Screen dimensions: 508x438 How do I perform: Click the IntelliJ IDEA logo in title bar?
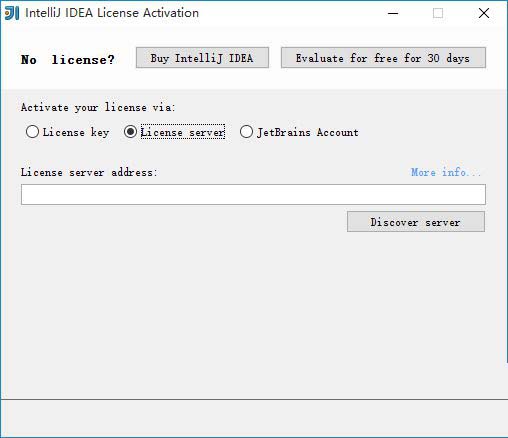[12, 13]
